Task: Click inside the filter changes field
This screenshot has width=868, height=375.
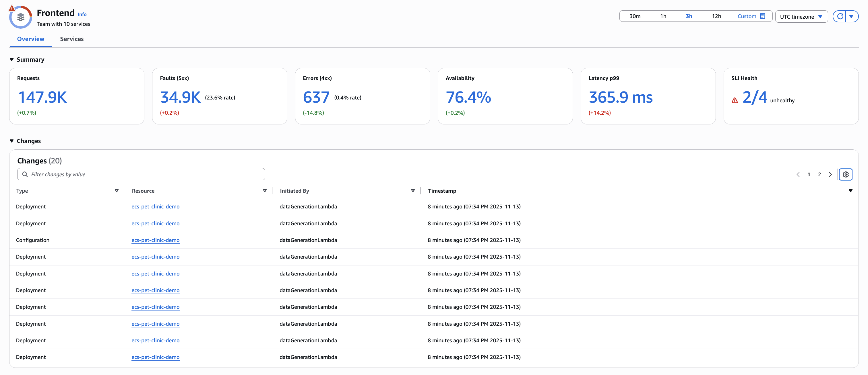Action: (x=142, y=174)
